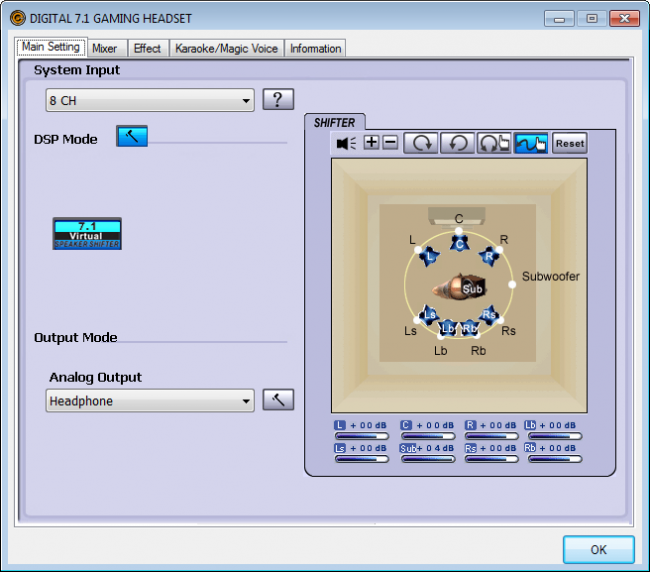Screen dimensions: 650x572
Task: Click the Sub channel label badge
Action: (408, 448)
